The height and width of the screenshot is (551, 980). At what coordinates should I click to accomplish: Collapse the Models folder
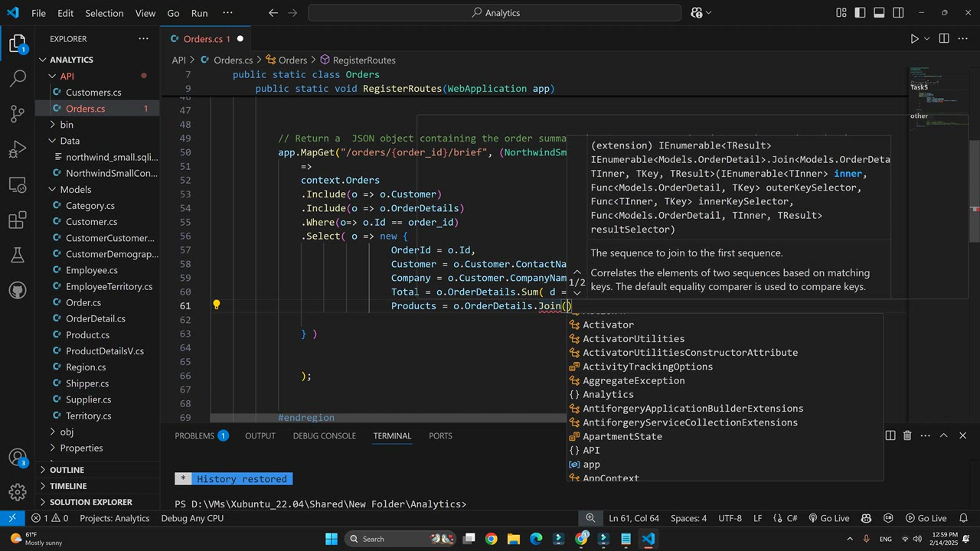pos(75,189)
